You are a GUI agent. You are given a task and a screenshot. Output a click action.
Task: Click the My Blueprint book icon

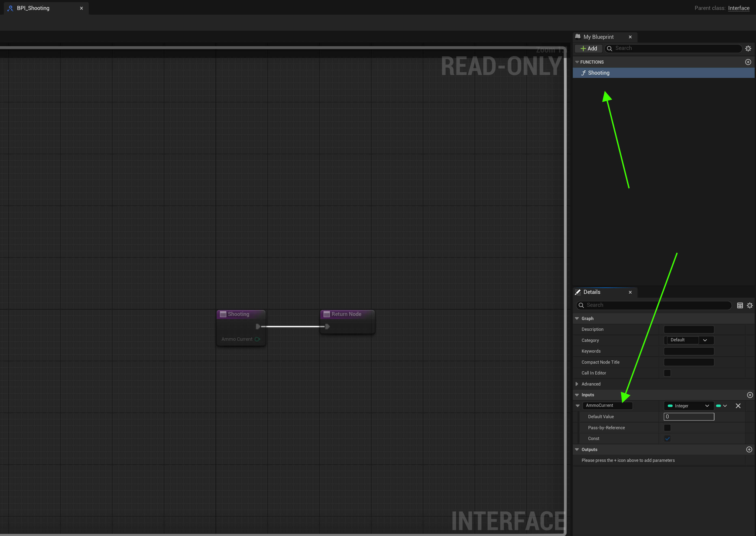578,37
